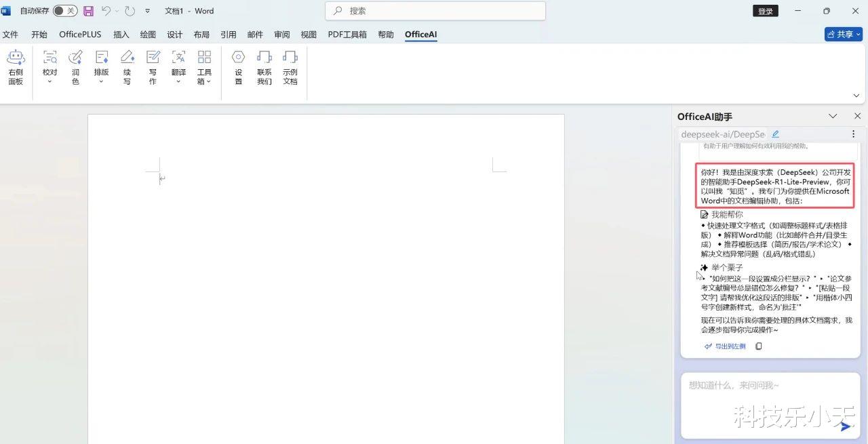Viewport: 868px width, 444px height.
Task: Click the 想知道什么 chat input field
Action: [770, 405]
